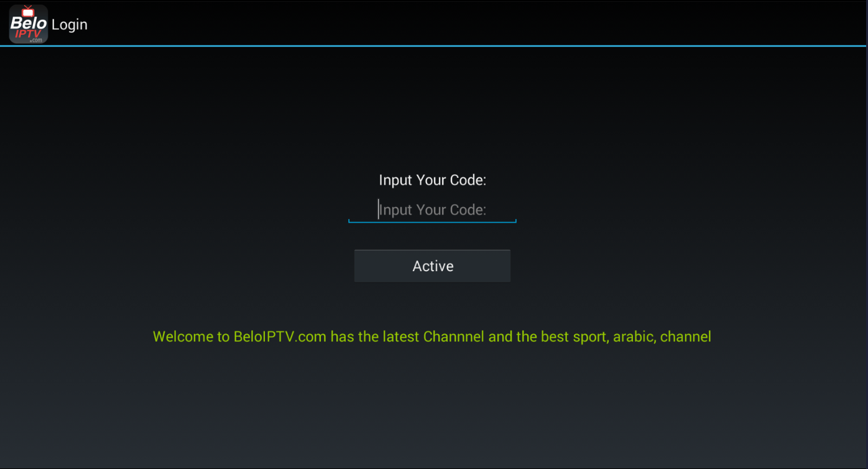Viewport: 868px width, 469px height.
Task: Click the red 'IPTV' text in the logo
Action: (27, 34)
